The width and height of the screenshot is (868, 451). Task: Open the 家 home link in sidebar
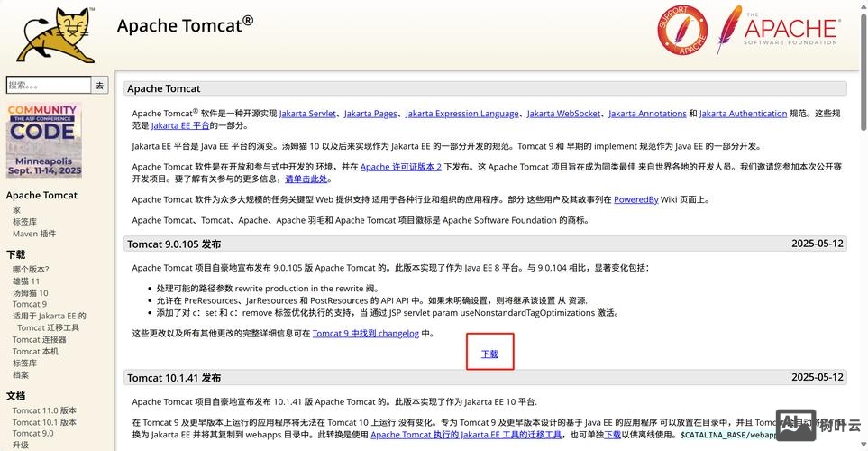click(x=16, y=209)
